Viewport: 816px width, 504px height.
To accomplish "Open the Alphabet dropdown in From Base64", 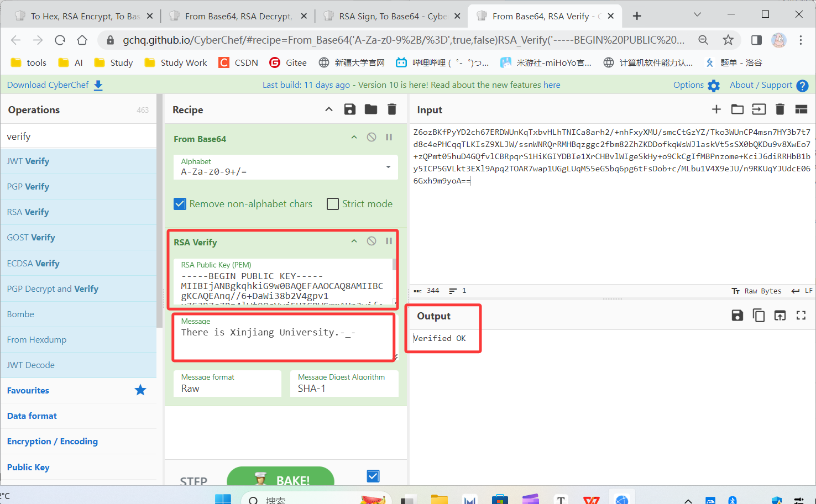I will coord(286,167).
